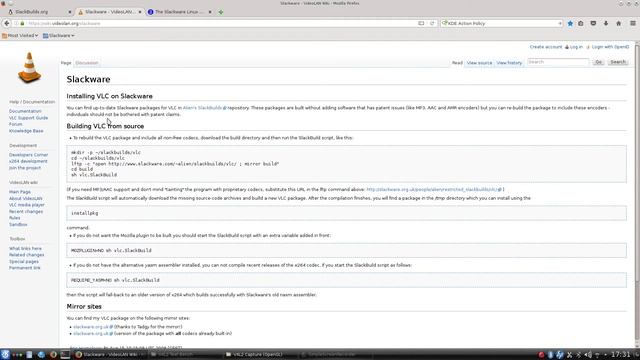
Task: Open Knowledge Base sidebar link
Action: [x=26, y=131]
